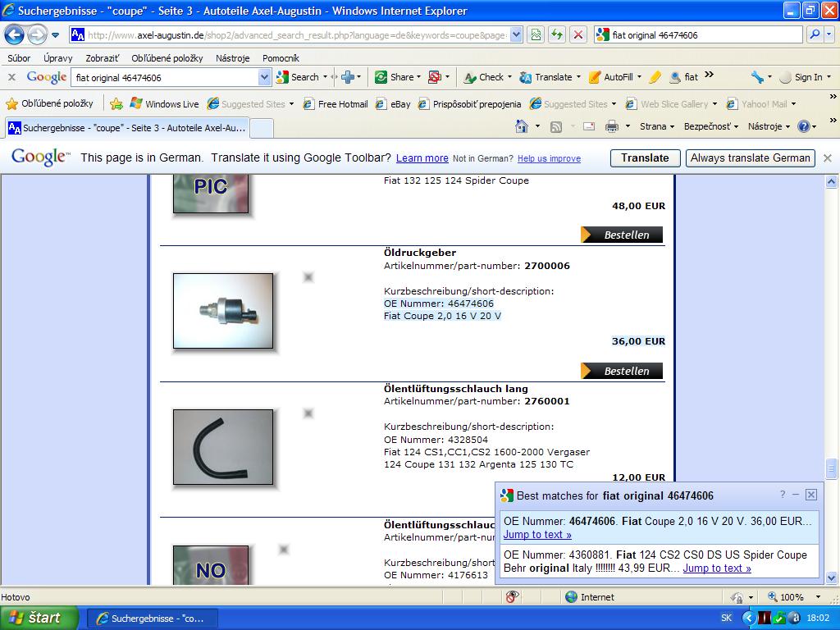
Task: Open the Nástroje menu in menu bar
Action: pos(232,58)
